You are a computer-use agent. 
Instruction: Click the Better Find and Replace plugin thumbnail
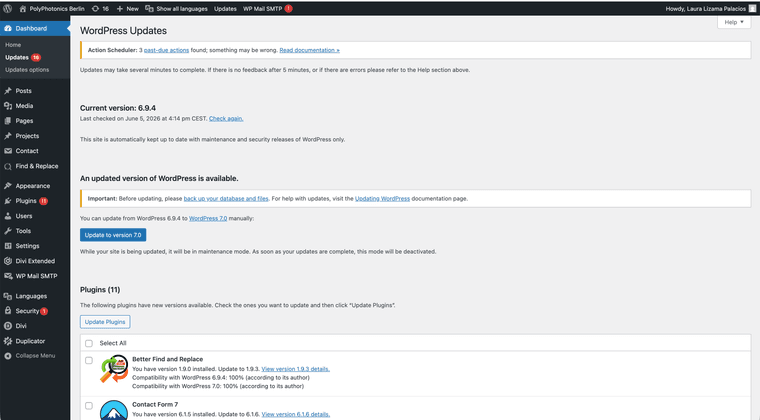(114, 370)
